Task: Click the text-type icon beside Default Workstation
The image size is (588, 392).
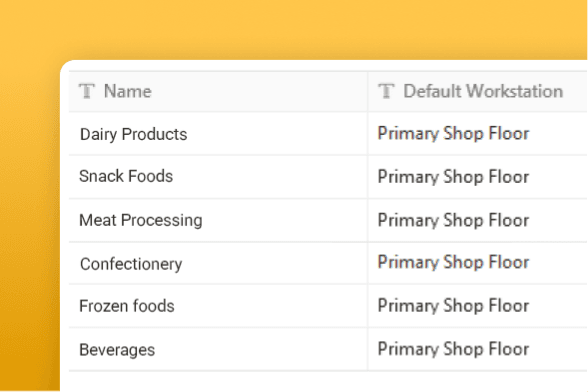Action: (386, 91)
